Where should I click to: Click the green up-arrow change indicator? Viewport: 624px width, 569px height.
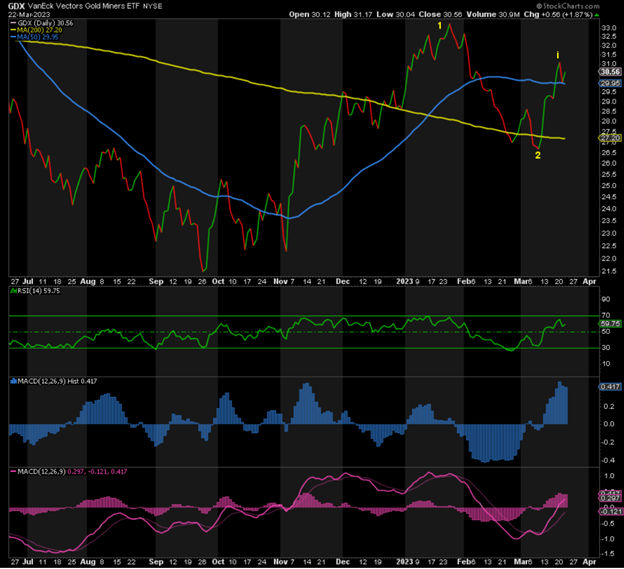click(x=597, y=15)
